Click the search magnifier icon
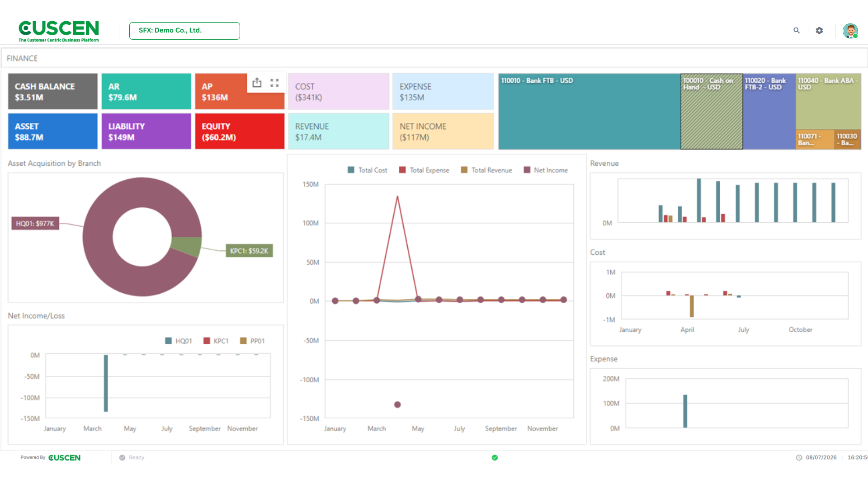This screenshot has width=868, height=488. (797, 30)
